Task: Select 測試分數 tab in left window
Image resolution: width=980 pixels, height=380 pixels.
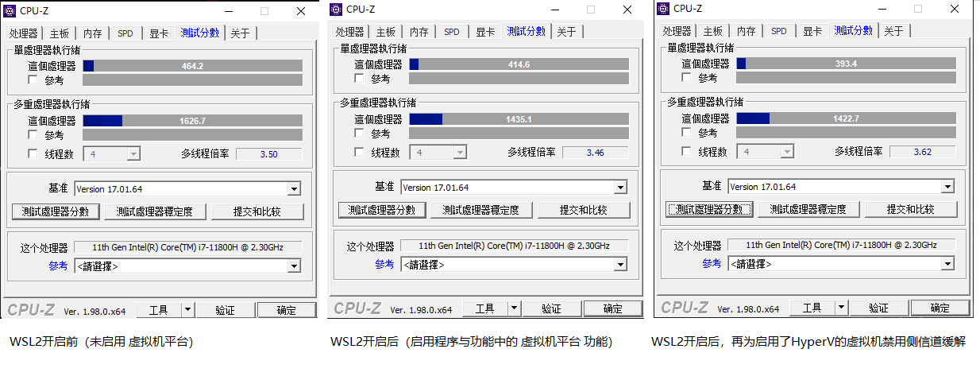Action: tap(200, 33)
